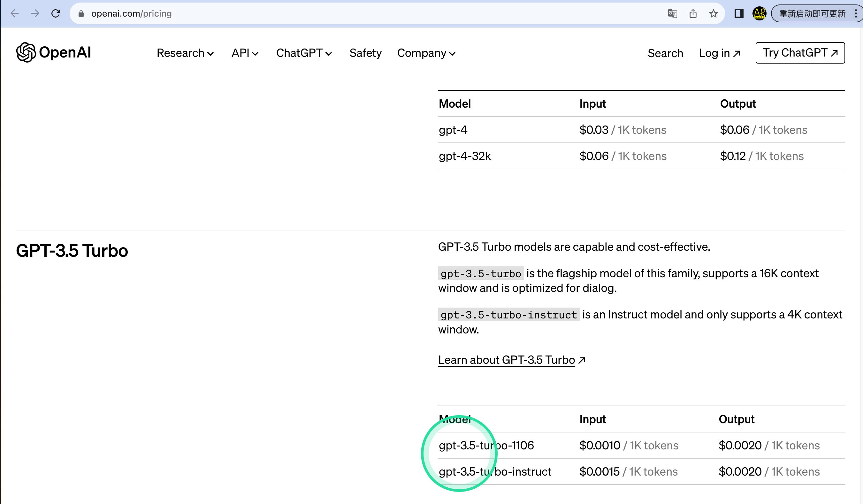The height and width of the screenshot is (504, 863).
Task: Click the share page icon
Action: tap(693, 13)
